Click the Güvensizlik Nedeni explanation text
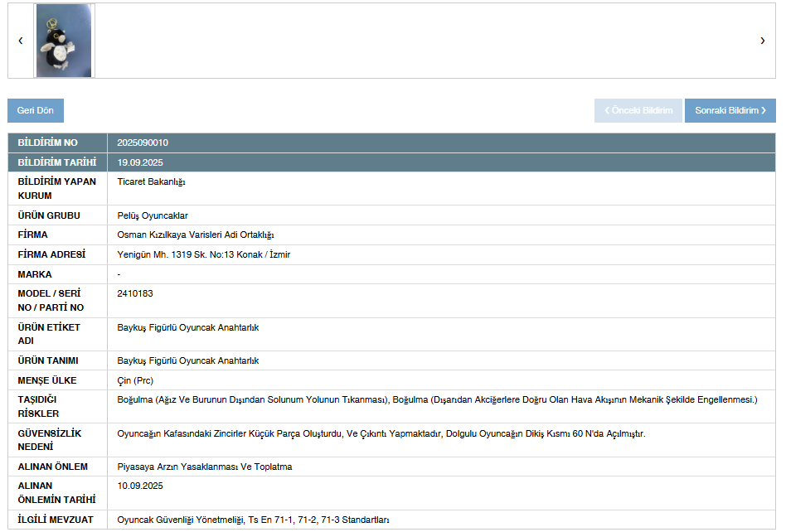786x532 pixels. 381,433
